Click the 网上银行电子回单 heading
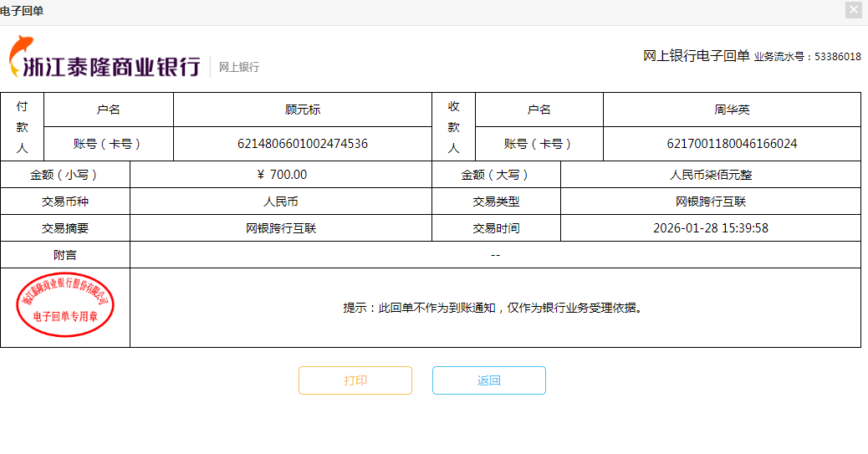Image resolution: width=868 pixels, height=454 pixels. pos(696,56)
